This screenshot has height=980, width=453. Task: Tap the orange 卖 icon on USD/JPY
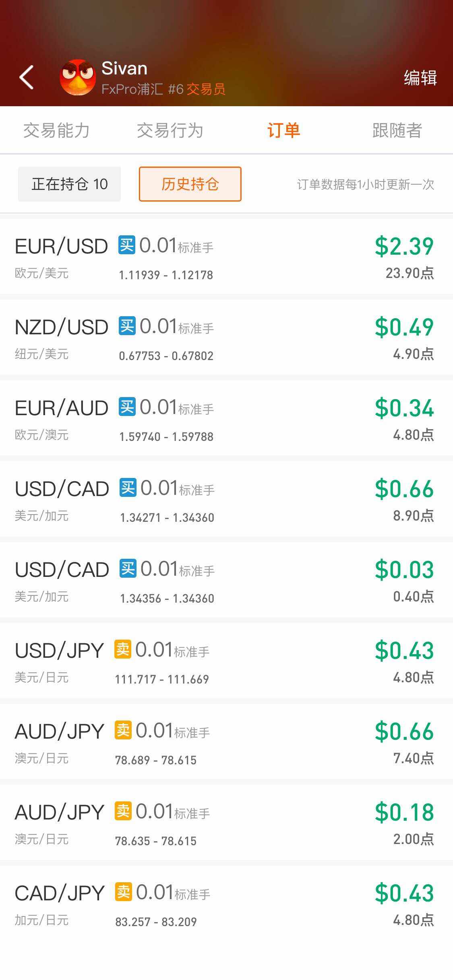coord(123,649)
